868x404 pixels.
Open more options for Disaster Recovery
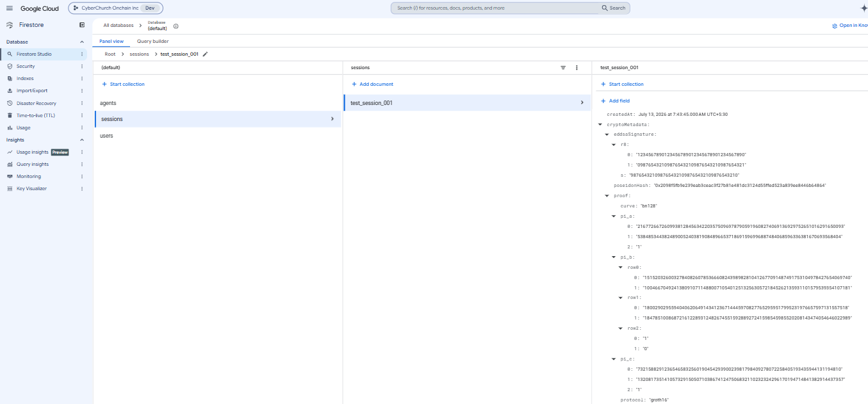82,103
